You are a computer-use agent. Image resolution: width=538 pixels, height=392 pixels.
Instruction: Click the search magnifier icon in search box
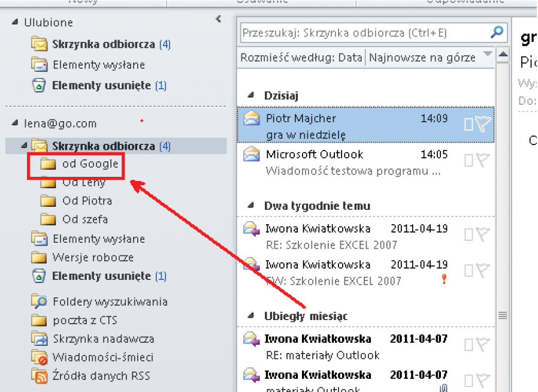point(496,32)
